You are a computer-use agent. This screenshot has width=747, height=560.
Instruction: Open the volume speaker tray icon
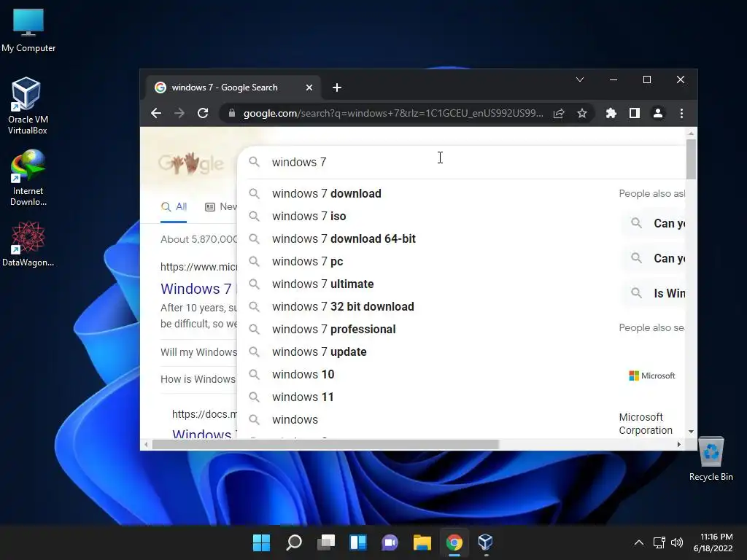677,542
